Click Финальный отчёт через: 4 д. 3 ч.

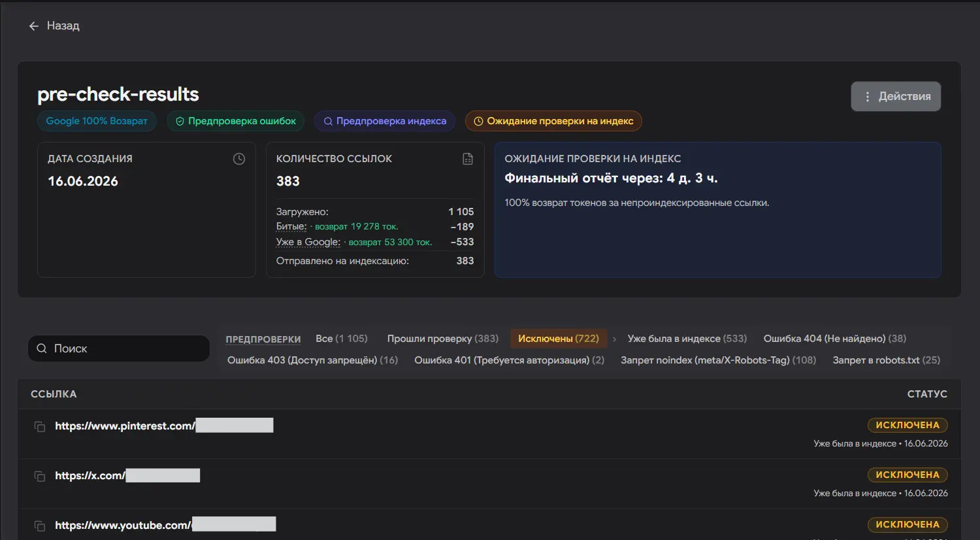pyautogui.click(x=611, y=178)
